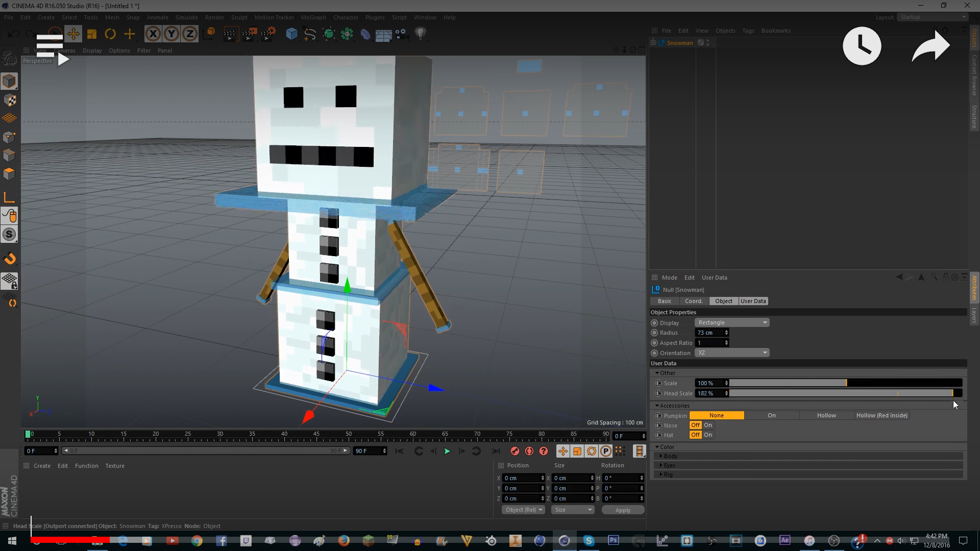980x551 pixels.
Task: Open the Spline Pen tool
Action: [310, 34]
